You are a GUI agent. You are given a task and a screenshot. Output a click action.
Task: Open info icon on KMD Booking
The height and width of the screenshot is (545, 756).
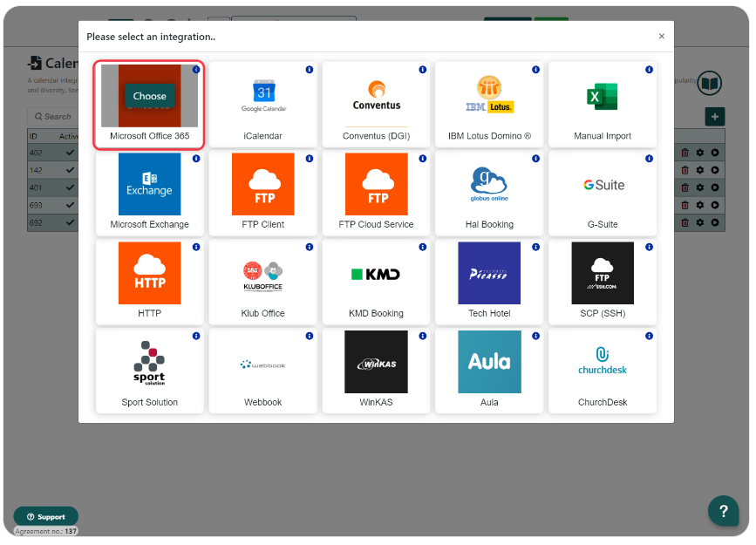pos(422,247)
